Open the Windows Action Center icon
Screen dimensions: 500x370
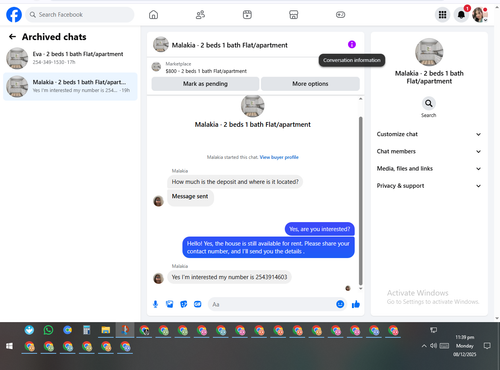coord(487,346)
